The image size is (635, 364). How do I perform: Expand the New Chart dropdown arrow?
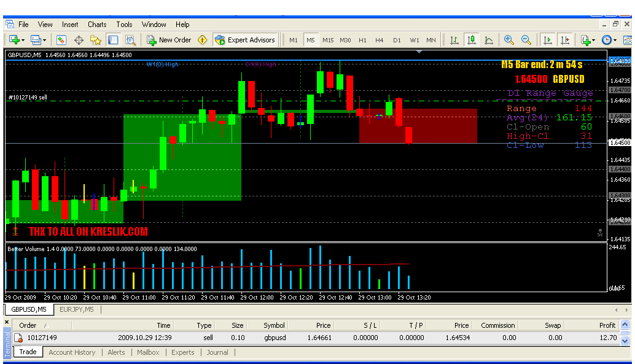click(23, 40)
